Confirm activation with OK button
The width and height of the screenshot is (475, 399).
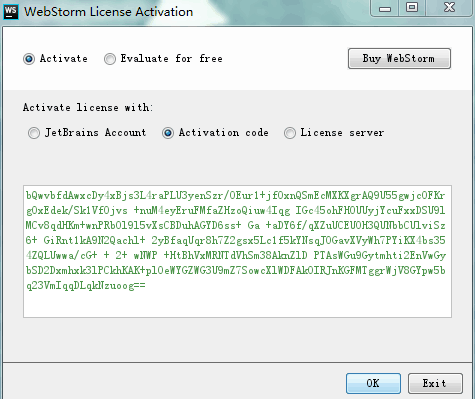373,383
